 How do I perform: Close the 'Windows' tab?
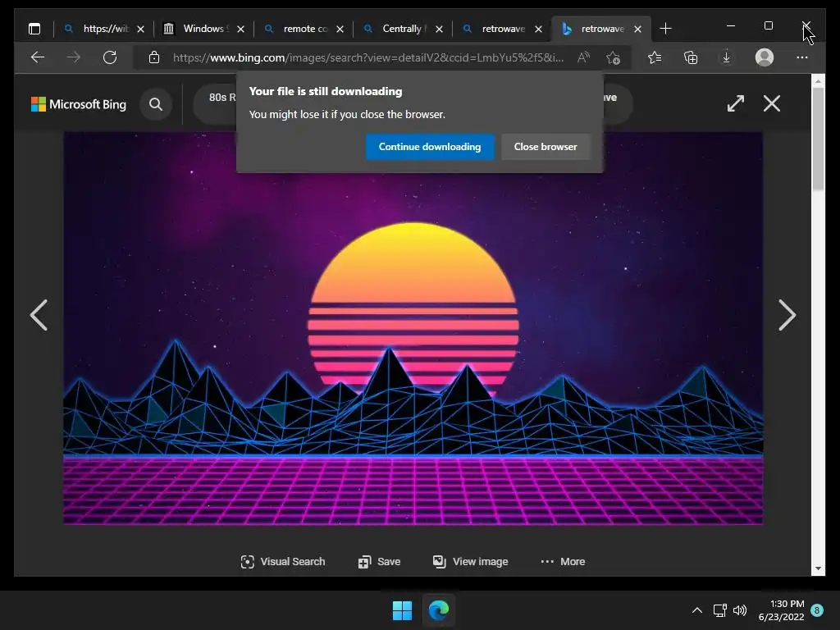pos(240,29)
